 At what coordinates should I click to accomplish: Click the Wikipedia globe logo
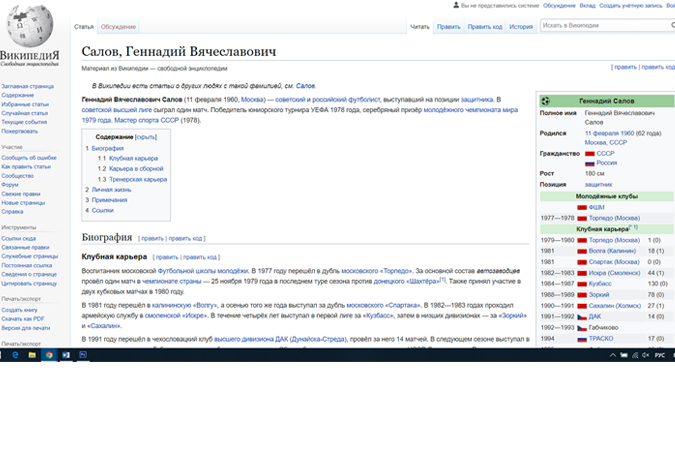coord(28,28)
